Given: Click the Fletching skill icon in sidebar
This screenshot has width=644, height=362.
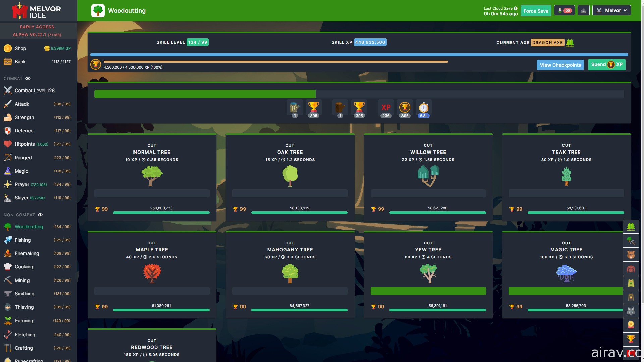Looking at the screenshot, I should (7, 335).
